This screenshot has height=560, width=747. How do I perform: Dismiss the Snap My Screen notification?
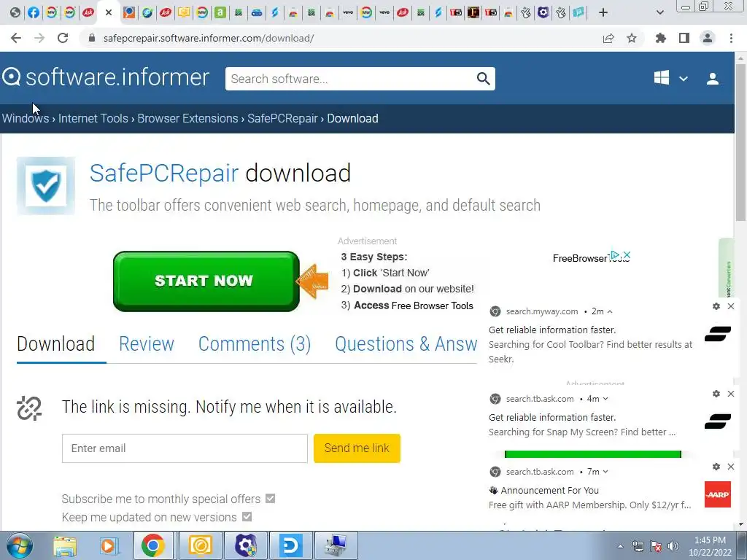click(x=731, y=394)
